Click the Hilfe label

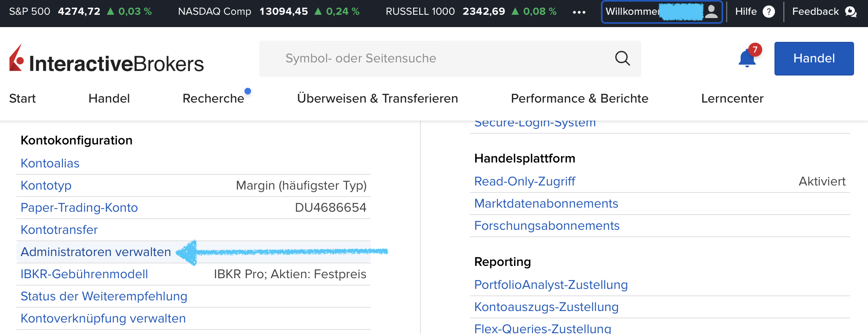click(x=746, y=11)
